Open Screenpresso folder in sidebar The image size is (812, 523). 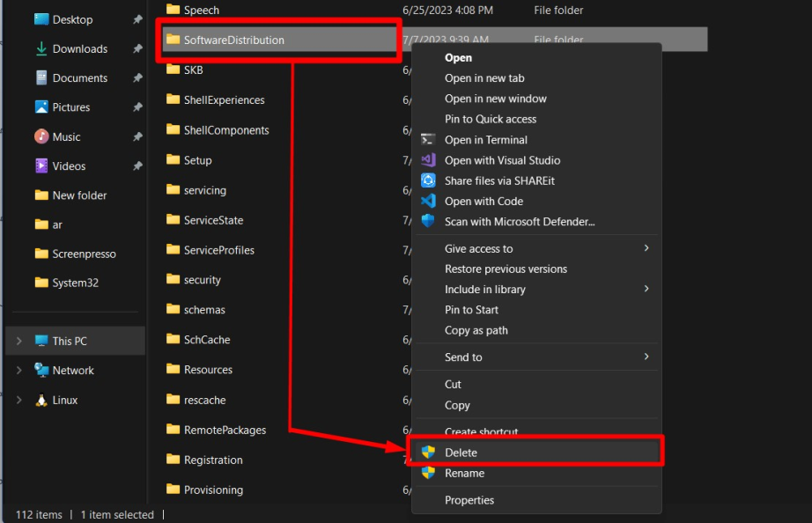[x=84, y=254]
